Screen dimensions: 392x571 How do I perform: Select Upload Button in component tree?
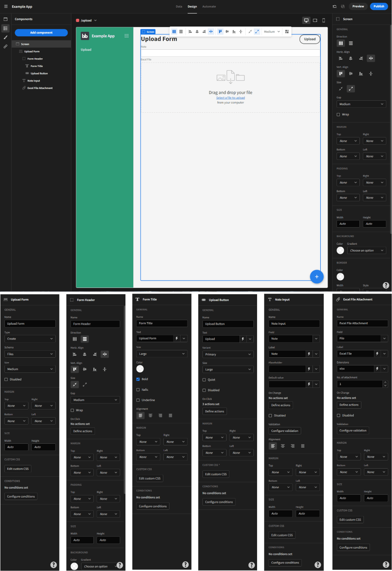tap(39, 73)
